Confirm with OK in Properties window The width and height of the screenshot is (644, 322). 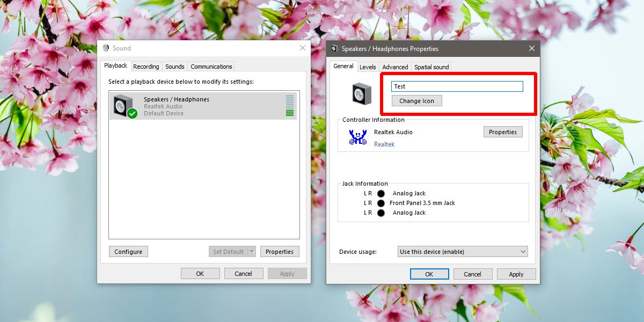(429, 274)
